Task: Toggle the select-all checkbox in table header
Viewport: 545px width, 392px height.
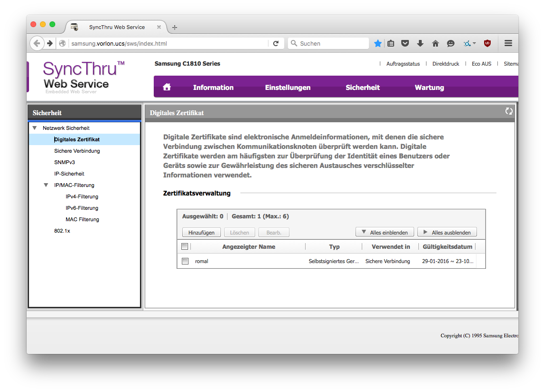Action: 185,246
